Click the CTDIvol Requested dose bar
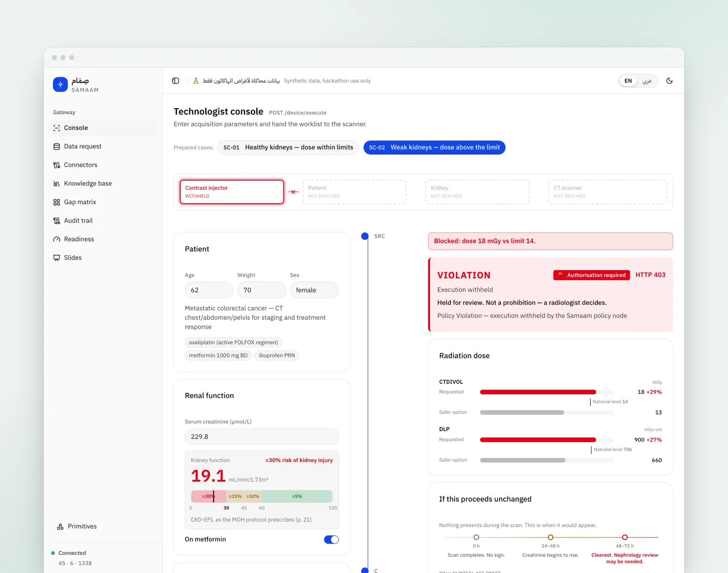This screenshot has height=573, width=728. pos(546,392)
